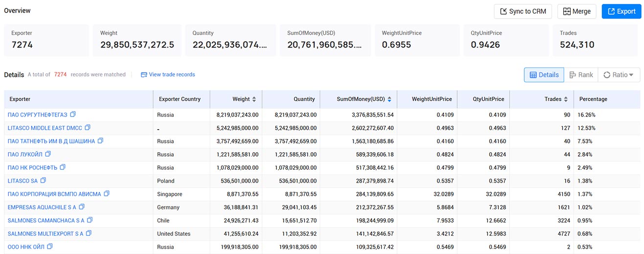Select the SumOfMoney(USD) summary card
Screen dimensions: 644x254
pos(326,40)
